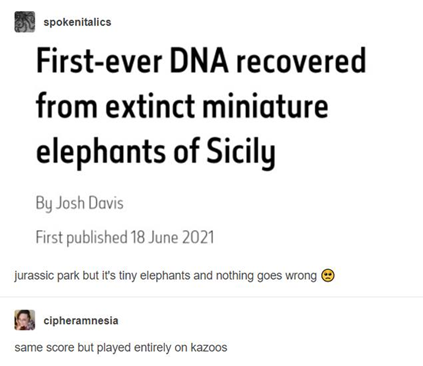Select the word 'DNA' in the headline
The image size is (423, 366).
pos(199,61)
